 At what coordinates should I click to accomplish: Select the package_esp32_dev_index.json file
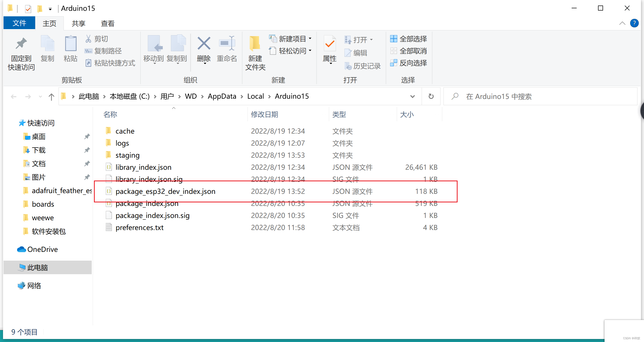(165, 192)
